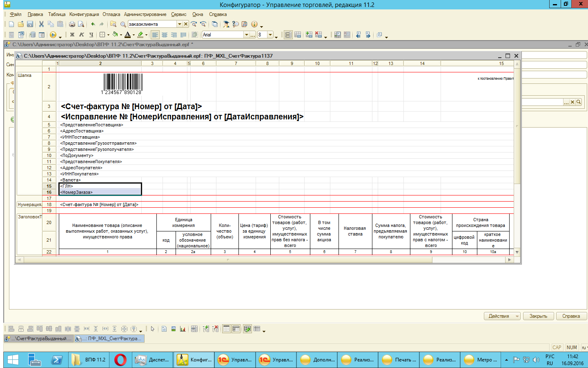Click the Cut scissors icon
Screen dimensions: 588x368
pos(41,24)
